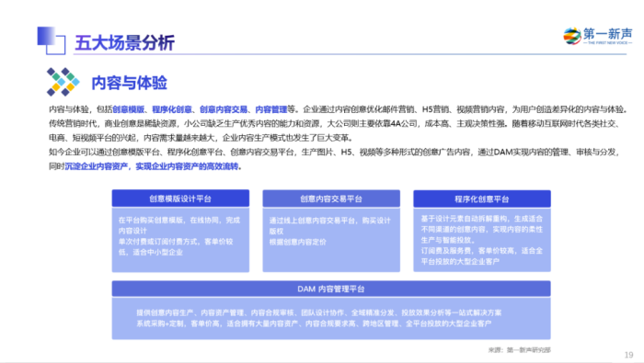Viewport: 644px width, 363px height.
Task: Click the text 通过线上创意内容交易平台
Action: 312,221
